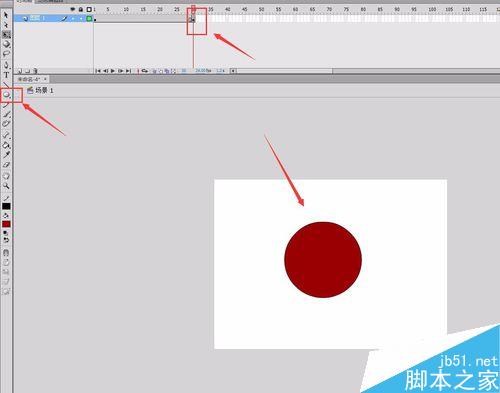Select the Paint Bucket tool

coord(6,145)
